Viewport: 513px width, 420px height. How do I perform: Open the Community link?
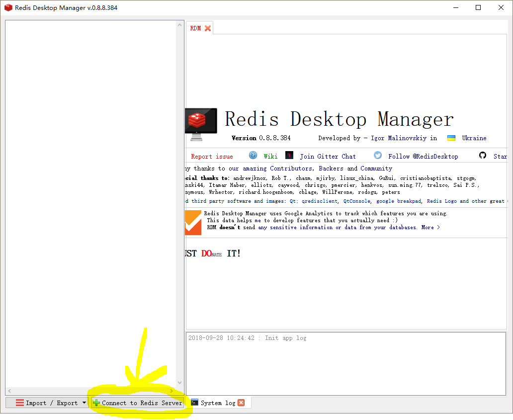click(376, 168)
